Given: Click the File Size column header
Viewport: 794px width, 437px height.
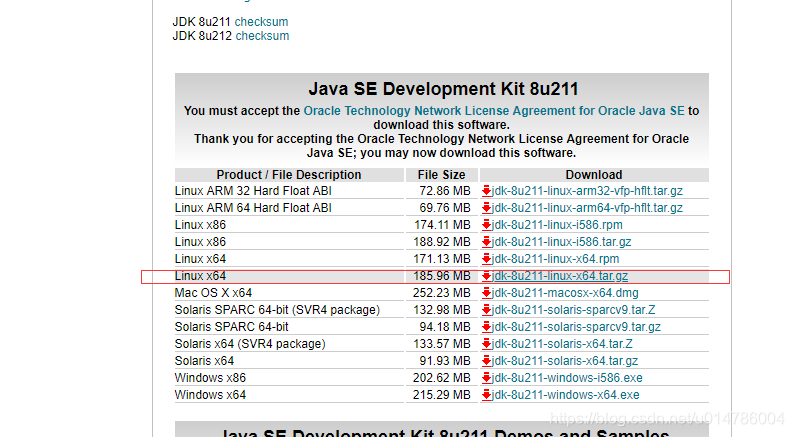Looking at the screenshot, I should [x=442, y=175].
